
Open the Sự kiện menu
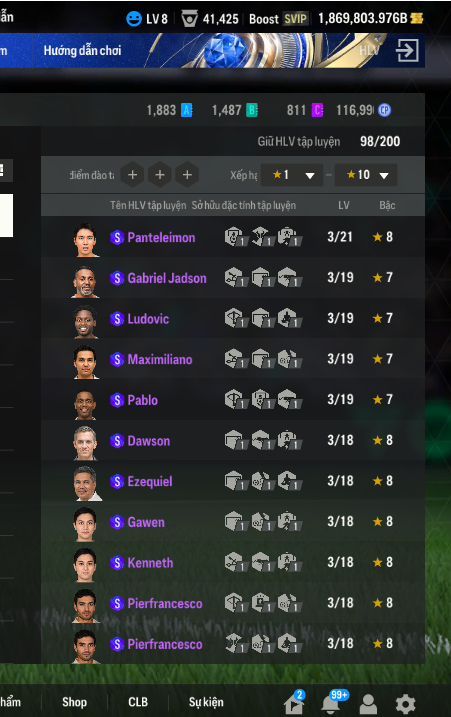click(206, 702)
